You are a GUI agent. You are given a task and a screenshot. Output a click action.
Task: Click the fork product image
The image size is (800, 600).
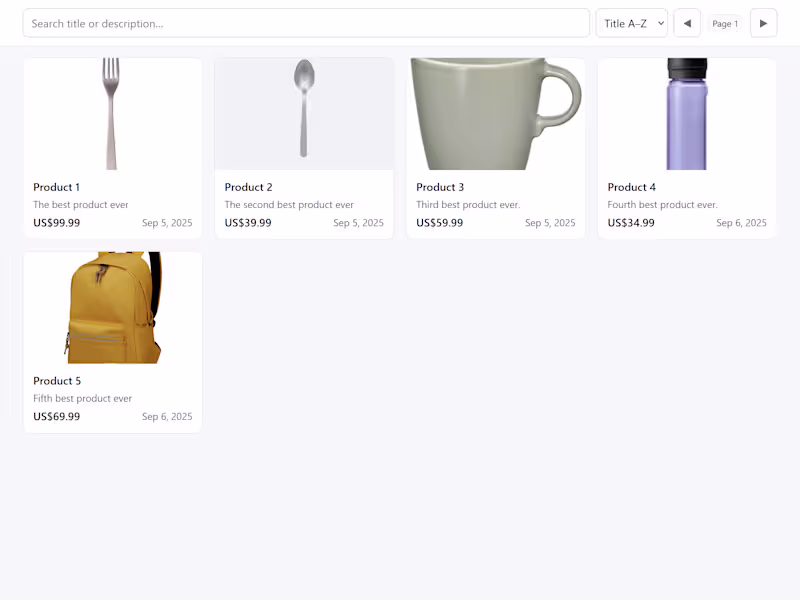[x=112, y=113]
